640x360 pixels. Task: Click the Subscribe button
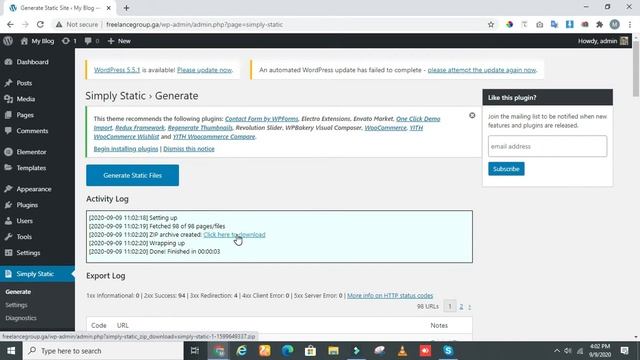pos(506,169)
